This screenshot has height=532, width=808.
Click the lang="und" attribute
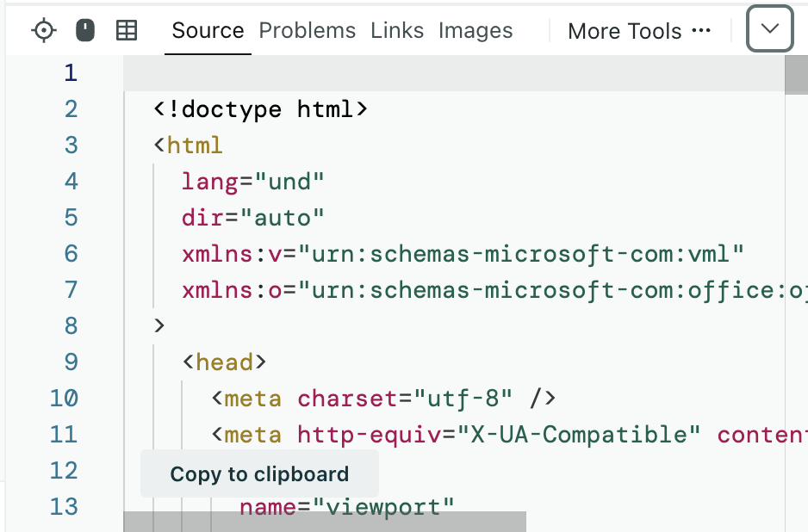pos(252,182)
